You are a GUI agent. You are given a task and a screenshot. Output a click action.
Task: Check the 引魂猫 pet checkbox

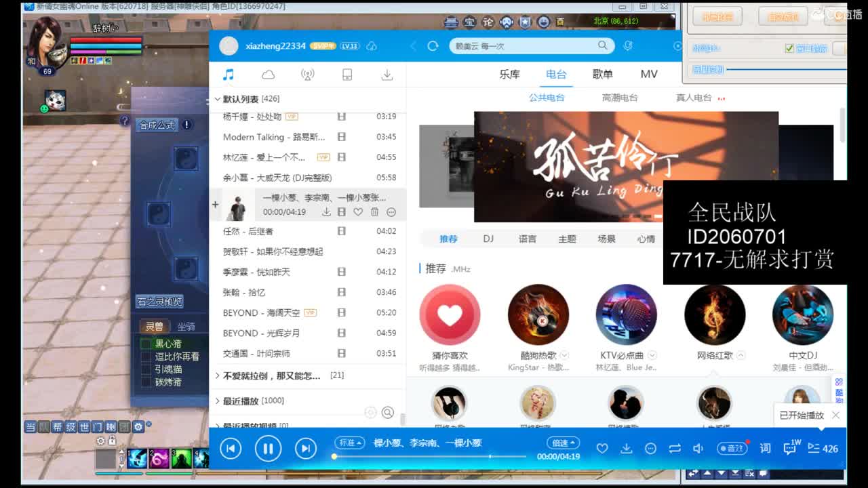(x=146, y=369)
